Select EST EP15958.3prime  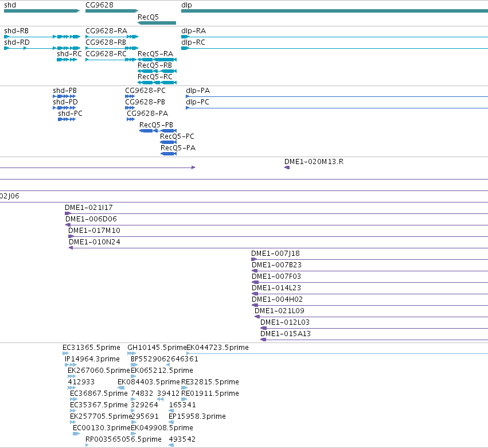coord(197,417)
